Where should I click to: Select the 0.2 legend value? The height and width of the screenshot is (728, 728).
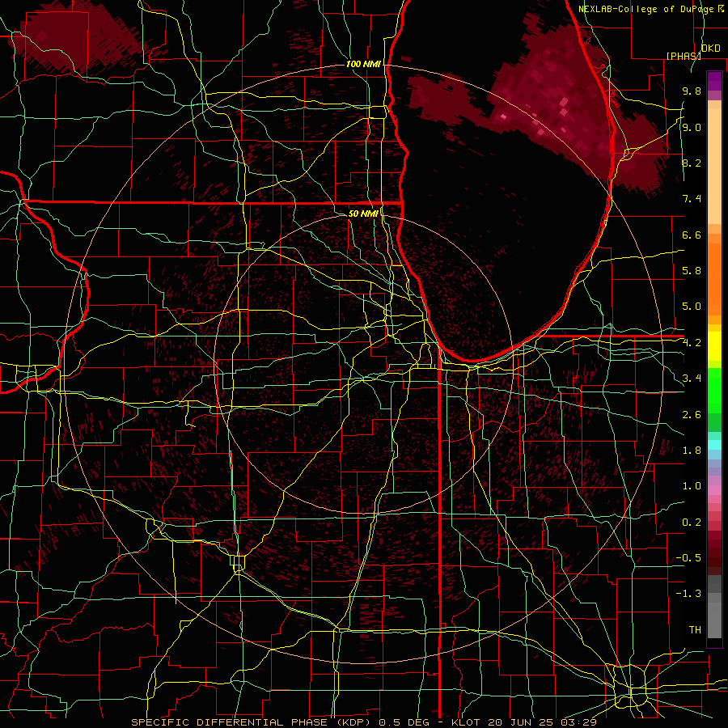(692, 523)
